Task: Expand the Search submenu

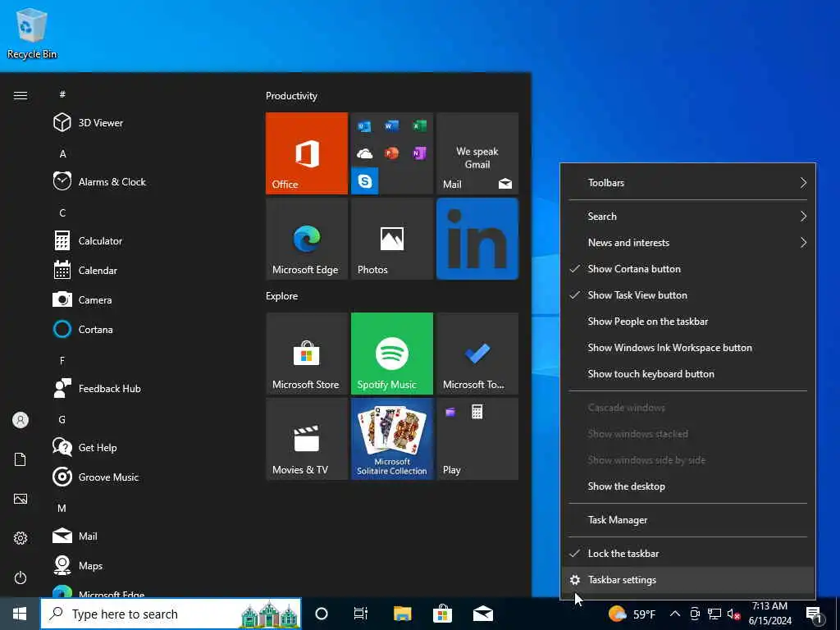Action: point(688,217)
